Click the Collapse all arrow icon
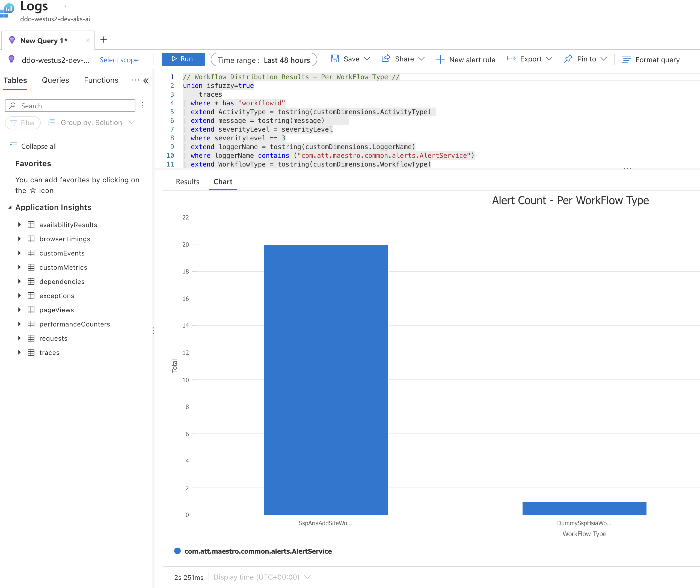The image size is (700, 588). pos(13,146)
